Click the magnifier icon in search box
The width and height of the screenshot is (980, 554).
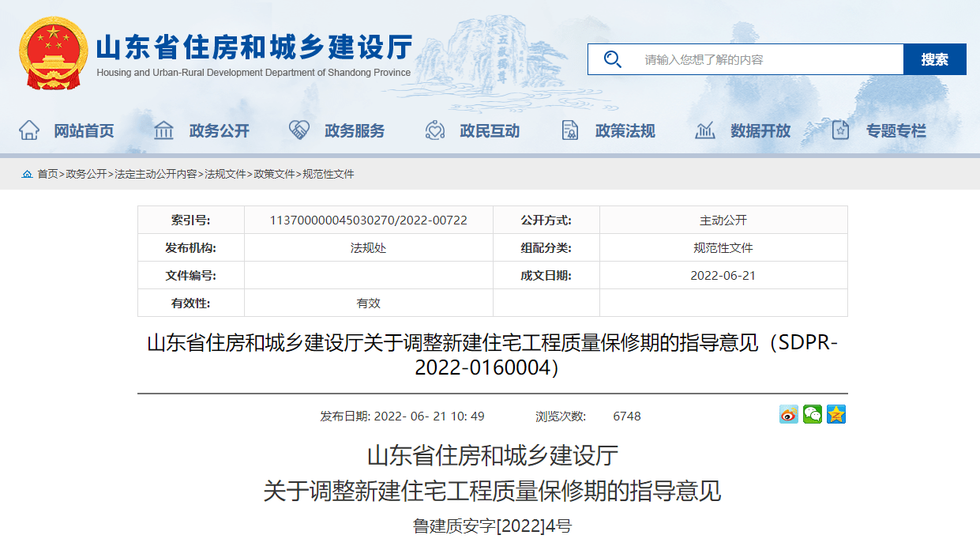(x=612, y=59)
